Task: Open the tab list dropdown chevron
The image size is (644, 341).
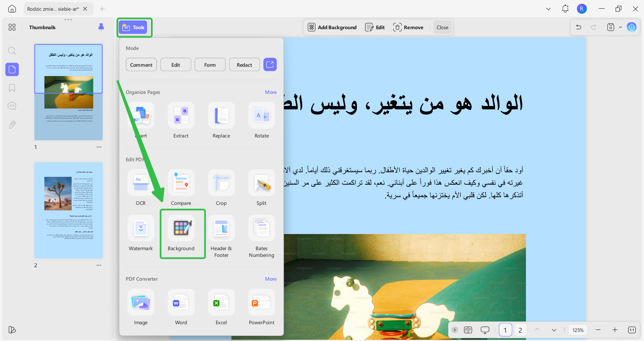Action: (548, 9)
